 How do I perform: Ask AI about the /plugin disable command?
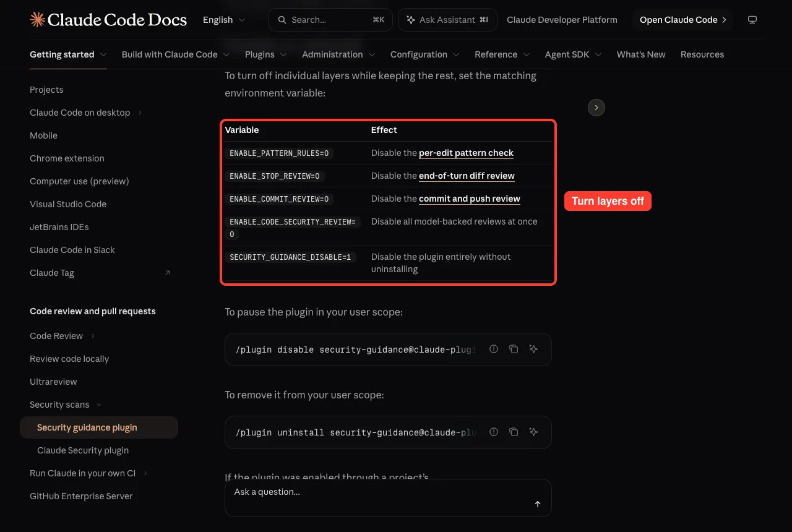tap(533, 349)
